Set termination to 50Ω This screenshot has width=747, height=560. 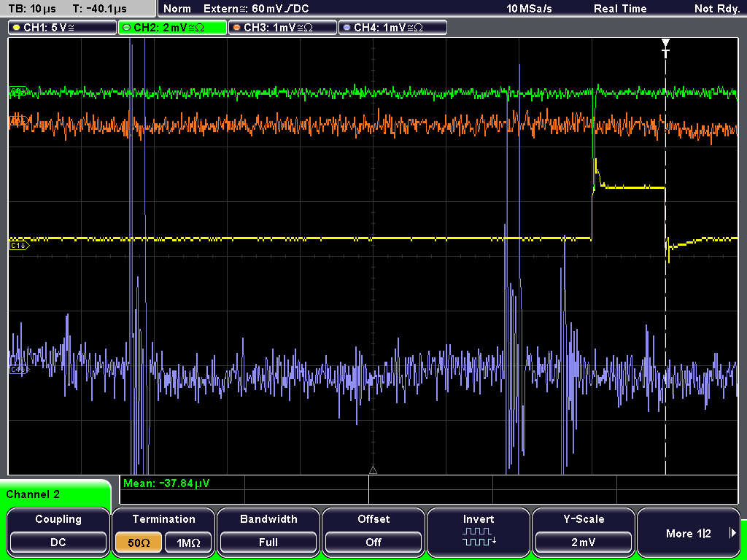[x=139, y=542]
